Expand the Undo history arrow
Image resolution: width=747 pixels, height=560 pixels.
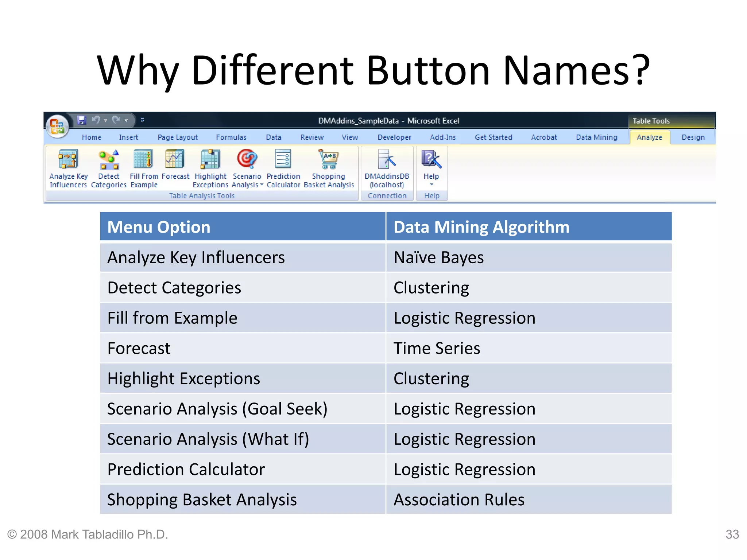105,120
